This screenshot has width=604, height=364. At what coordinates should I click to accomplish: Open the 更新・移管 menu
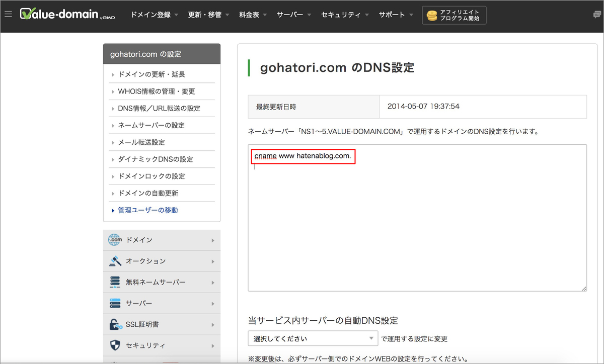click(x=208, y=15)
